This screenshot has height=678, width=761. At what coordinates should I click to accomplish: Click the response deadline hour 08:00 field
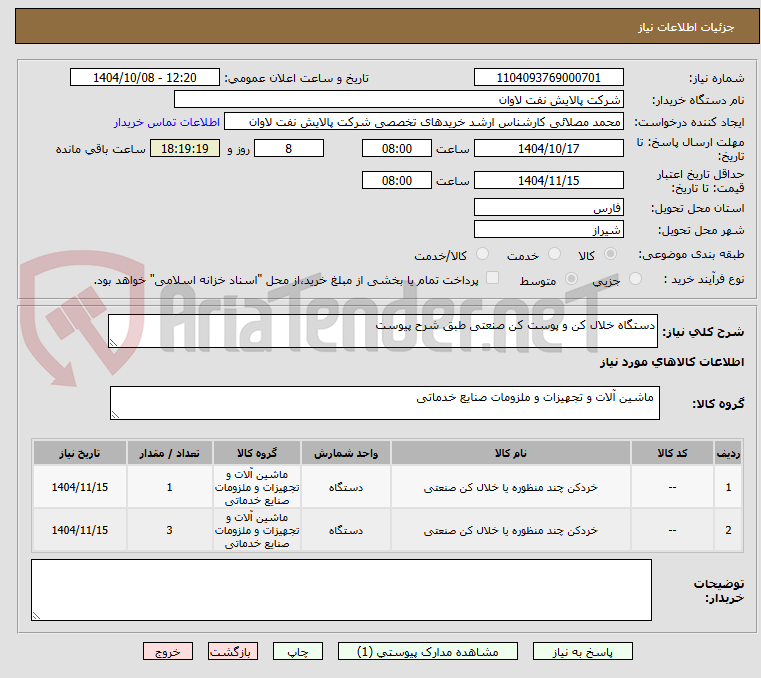tap(397, 148)
